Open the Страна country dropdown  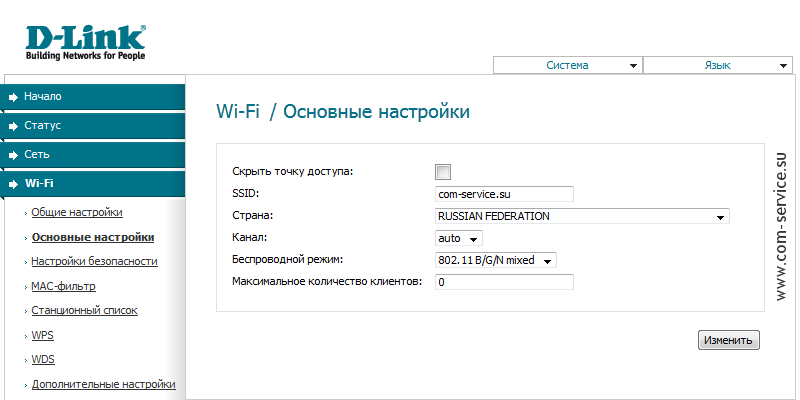(x=582, y=216)
